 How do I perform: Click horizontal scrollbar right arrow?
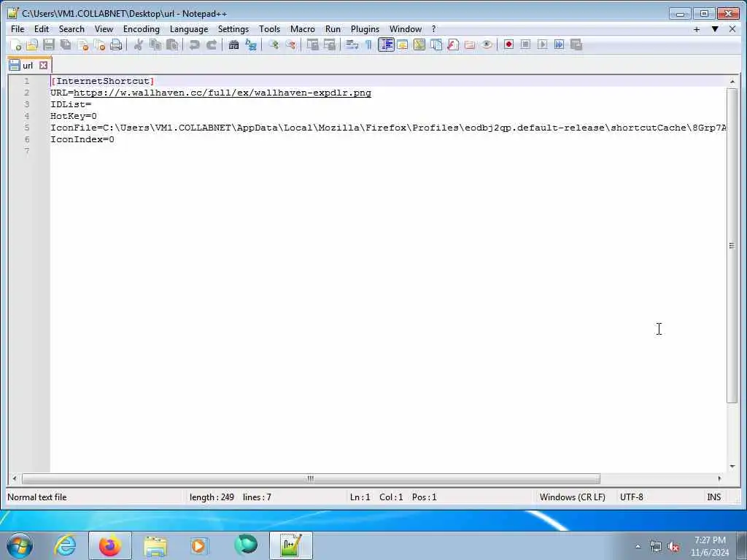(719, 478)
